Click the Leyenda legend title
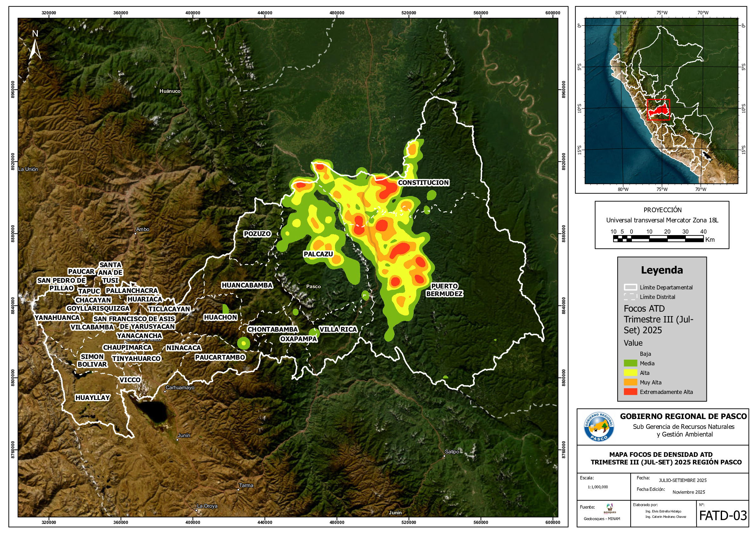This screenshot has width=756, height=535. [661, 270]
